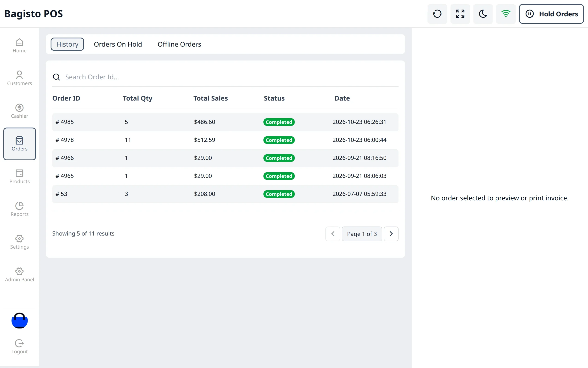Open the Hold Orders button
This screenshot has width=588, height=368.
[x=551, y=14]
